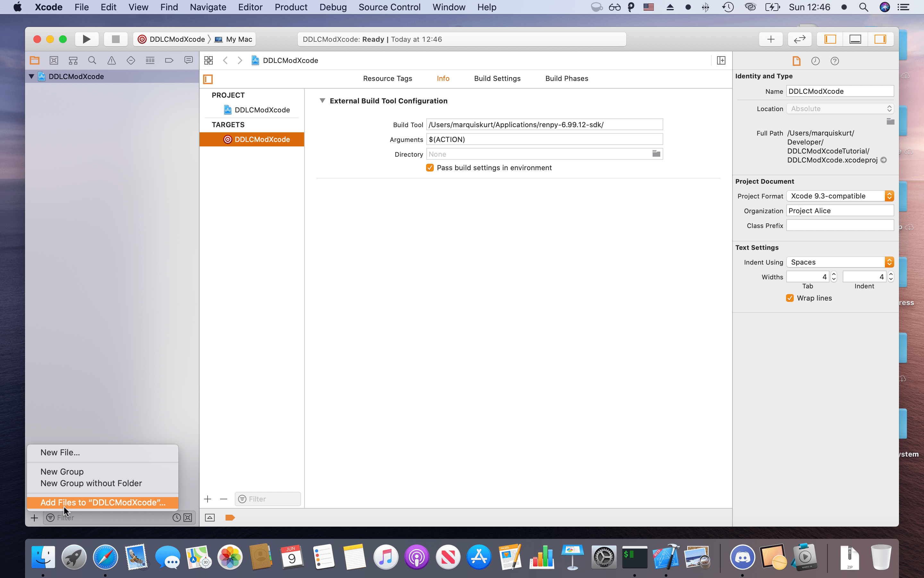Open the Source Control navigator

54,60
